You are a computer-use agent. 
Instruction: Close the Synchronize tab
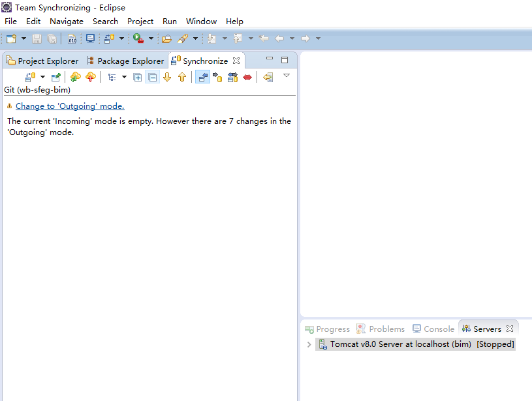(236, 61)
